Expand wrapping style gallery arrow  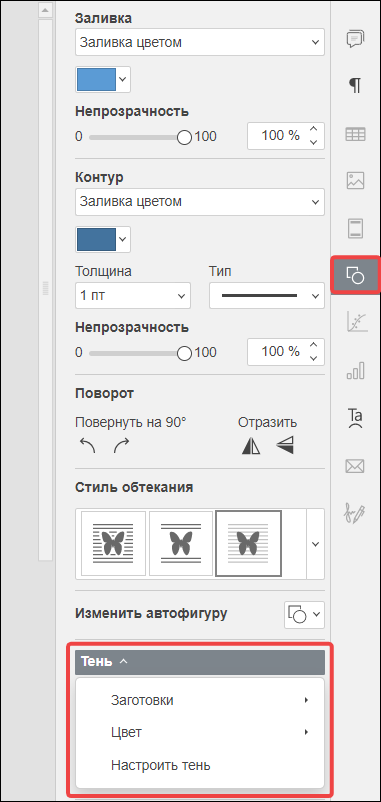[316, 544]
